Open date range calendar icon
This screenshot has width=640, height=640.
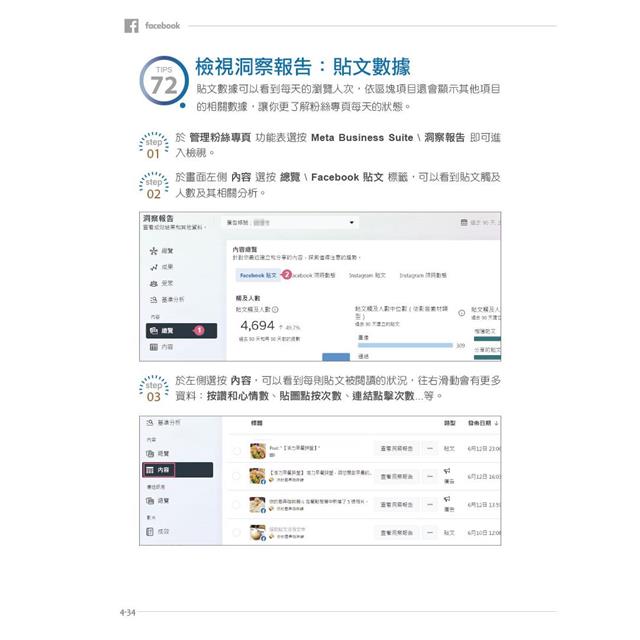tap(464, 222)
